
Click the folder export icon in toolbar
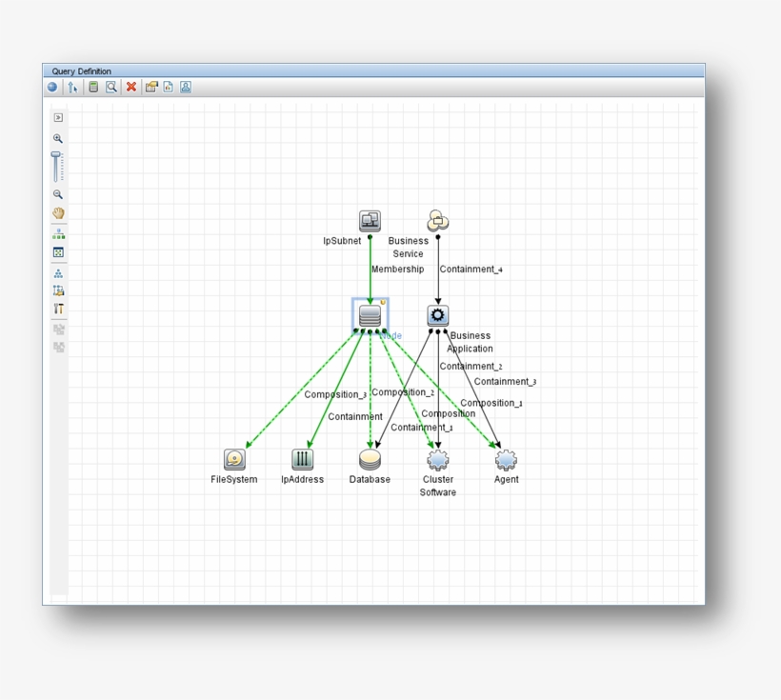pyautogui.click(x=150, y=88)
